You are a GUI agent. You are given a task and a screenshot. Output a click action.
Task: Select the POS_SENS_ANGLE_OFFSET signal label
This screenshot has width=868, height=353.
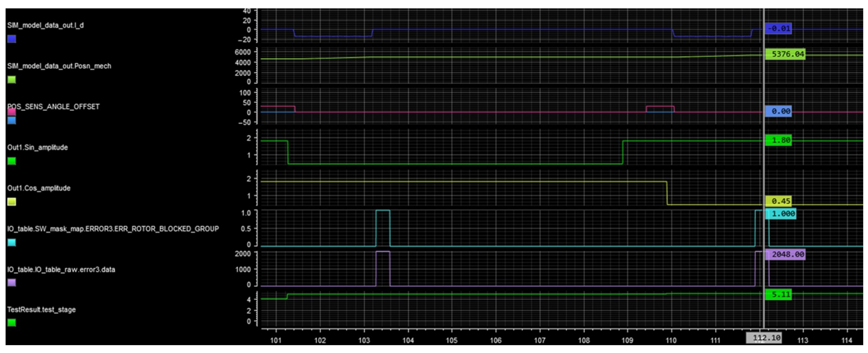point(54,106)
